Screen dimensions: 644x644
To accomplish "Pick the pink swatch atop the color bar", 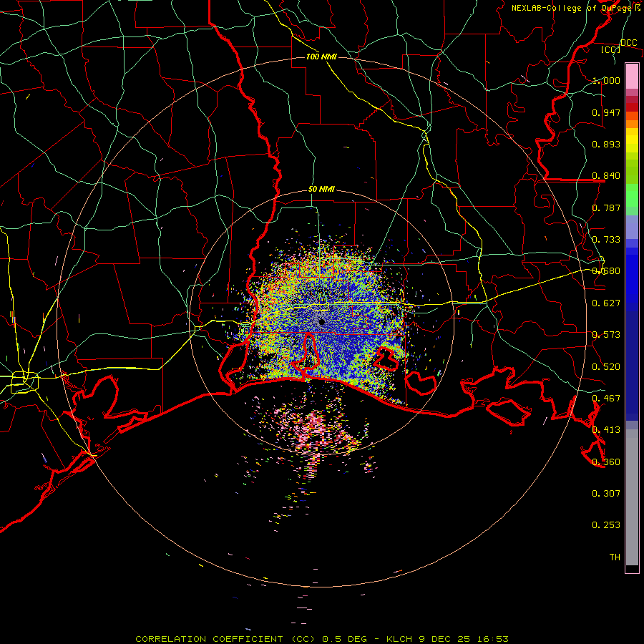I will tap(632, 76).
